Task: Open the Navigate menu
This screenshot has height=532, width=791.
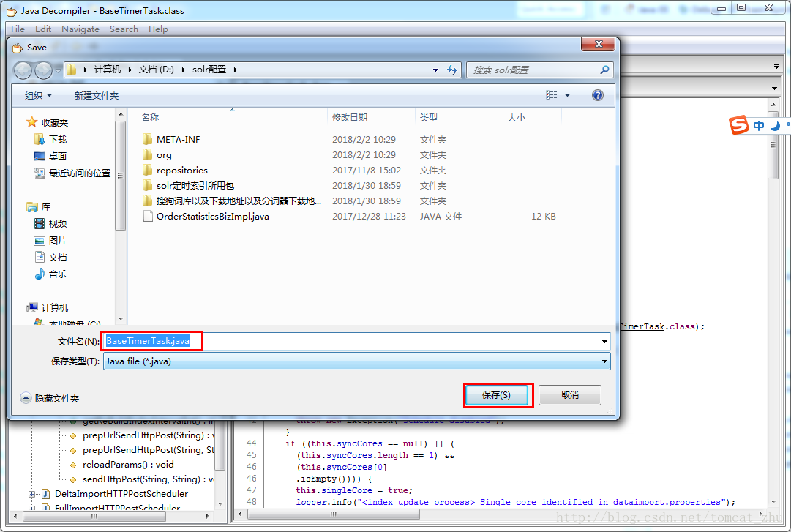Action: (80, 29)
